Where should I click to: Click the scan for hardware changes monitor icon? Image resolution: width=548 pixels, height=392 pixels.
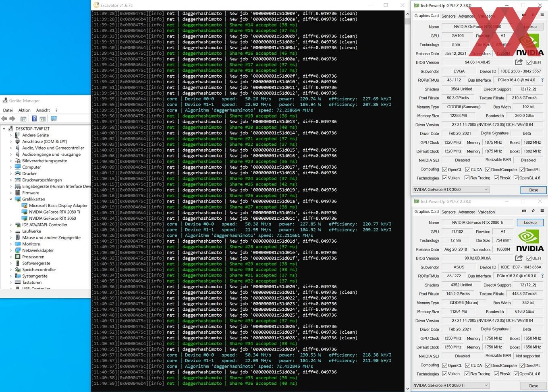pos(54,119)
